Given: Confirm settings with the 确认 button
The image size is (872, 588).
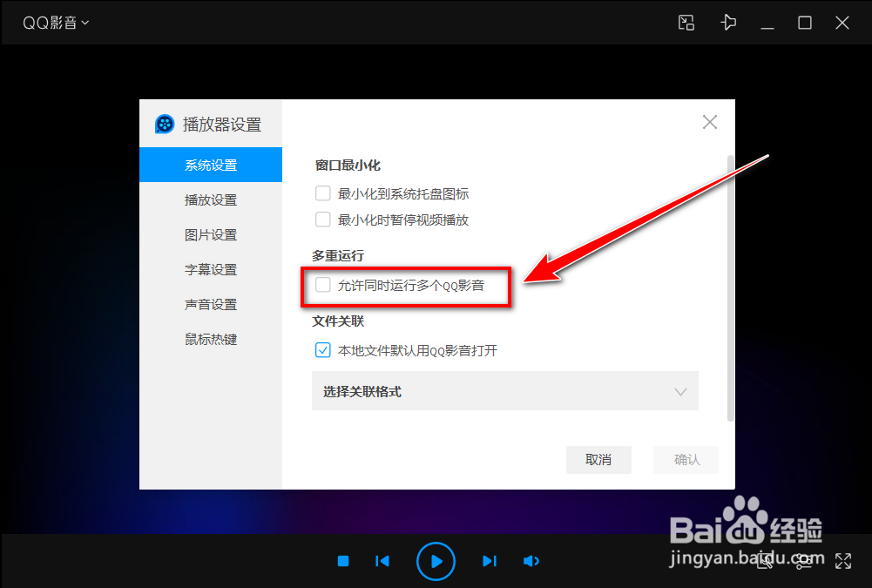Looking at the screenshot, I should click(686, 460).
